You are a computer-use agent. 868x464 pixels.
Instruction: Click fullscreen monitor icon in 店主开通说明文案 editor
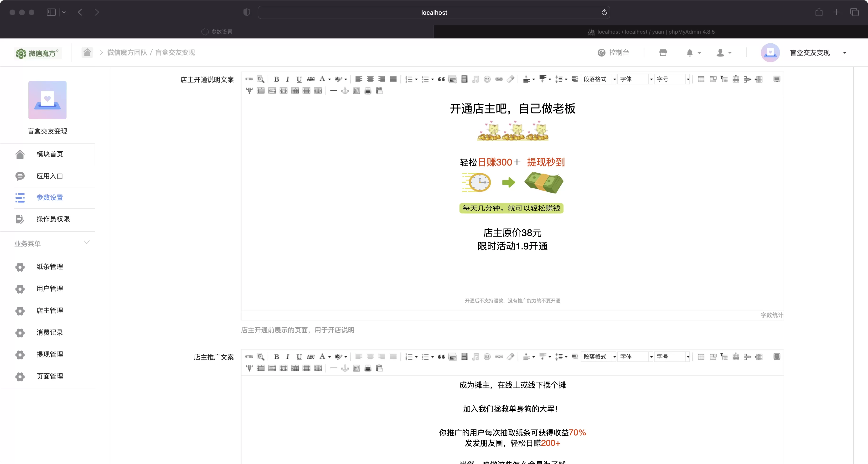(x=777, y=79)
